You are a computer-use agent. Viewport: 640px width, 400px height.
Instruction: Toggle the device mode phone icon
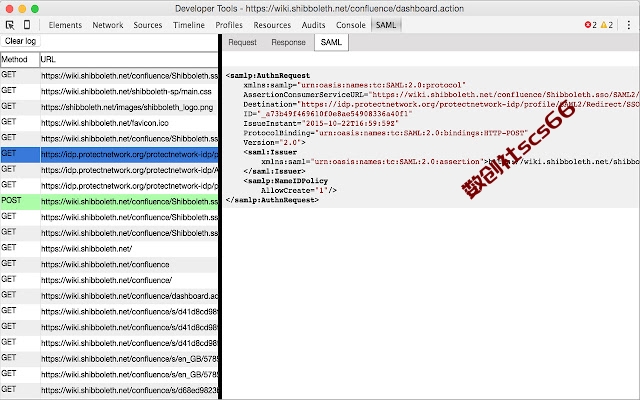tap(27, 25)
